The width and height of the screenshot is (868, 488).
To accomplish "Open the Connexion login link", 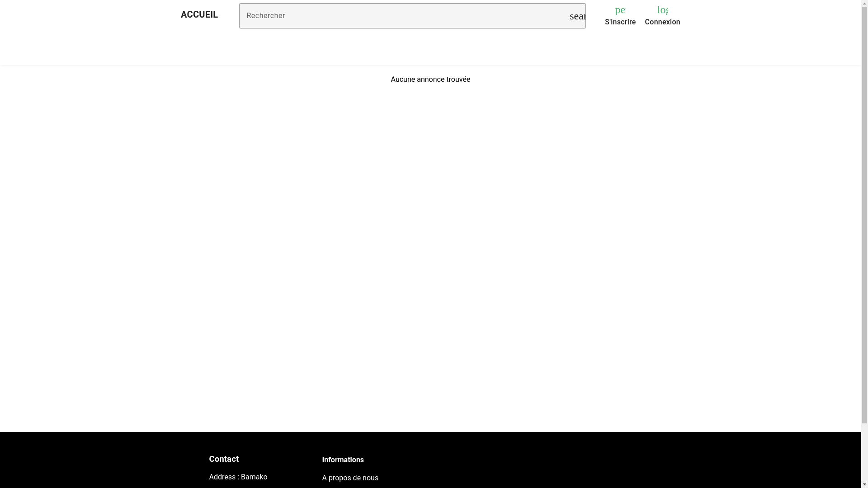I will (x=662, y=22).
